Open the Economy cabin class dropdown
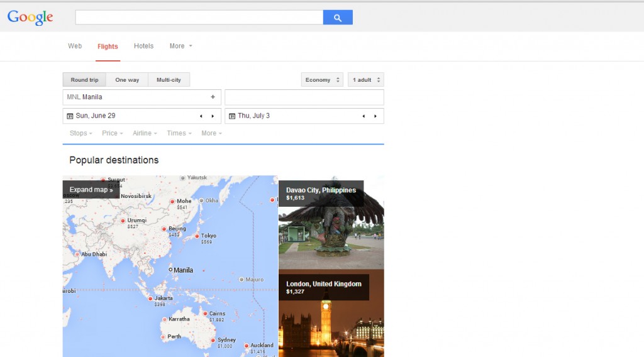 coord(322,80)
